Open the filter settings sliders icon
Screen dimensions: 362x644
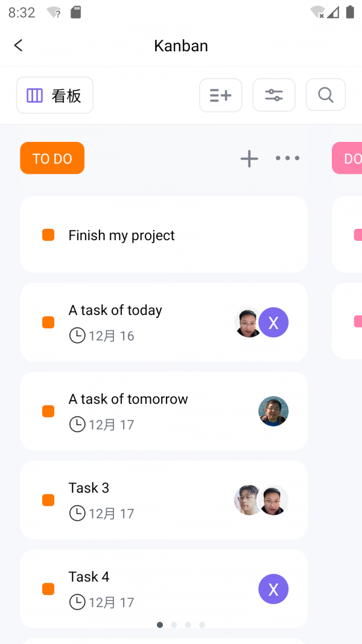point(274,95)
